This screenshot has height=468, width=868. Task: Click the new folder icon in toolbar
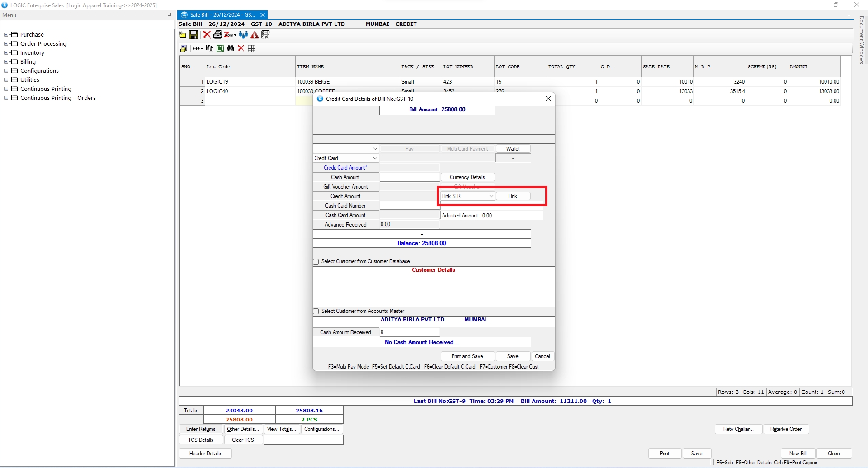pyautogui.click(x=183, y=35)
